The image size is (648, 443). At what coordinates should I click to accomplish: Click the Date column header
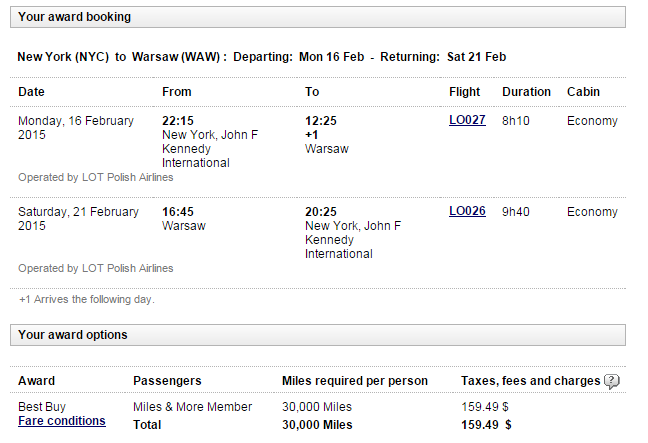coord(31,92)
